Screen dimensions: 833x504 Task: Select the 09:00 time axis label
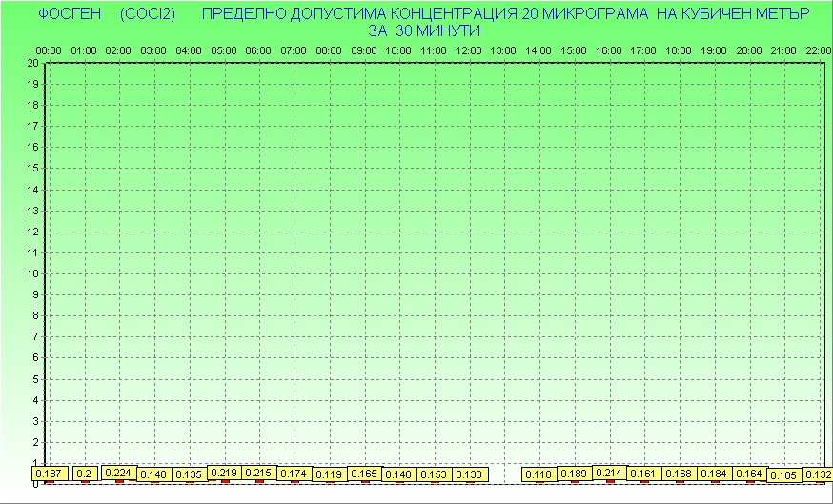point(363,51)
